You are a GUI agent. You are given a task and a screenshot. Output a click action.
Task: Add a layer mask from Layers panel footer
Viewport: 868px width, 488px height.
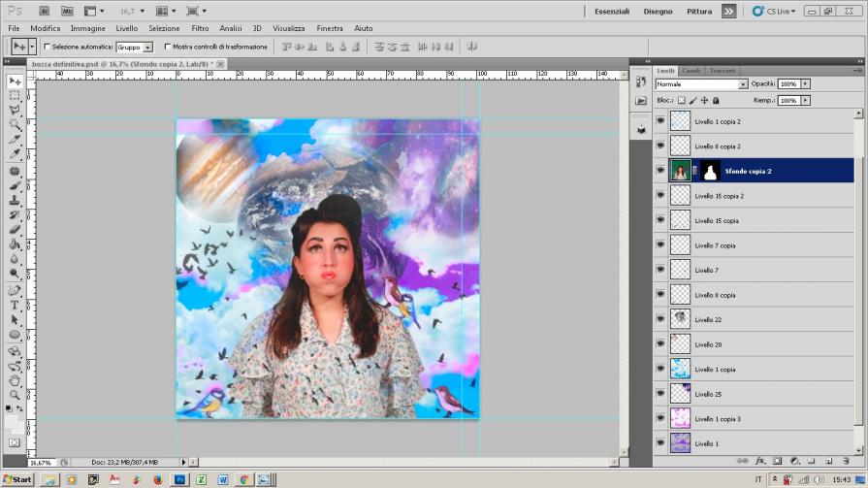[x=778, y=461]
